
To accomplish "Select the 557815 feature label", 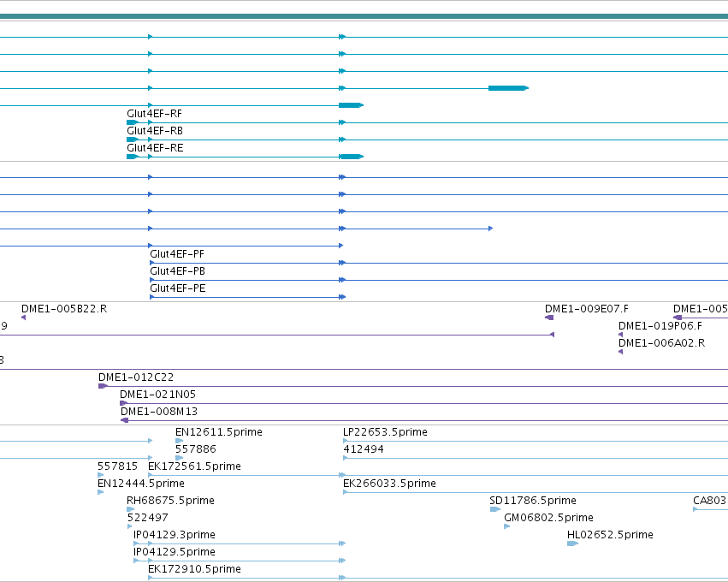I will coord(117,466).
